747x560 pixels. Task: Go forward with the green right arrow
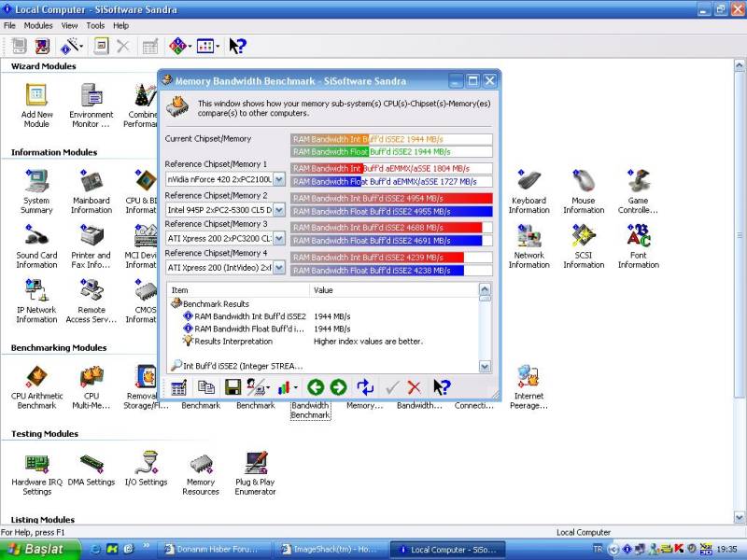338,387
